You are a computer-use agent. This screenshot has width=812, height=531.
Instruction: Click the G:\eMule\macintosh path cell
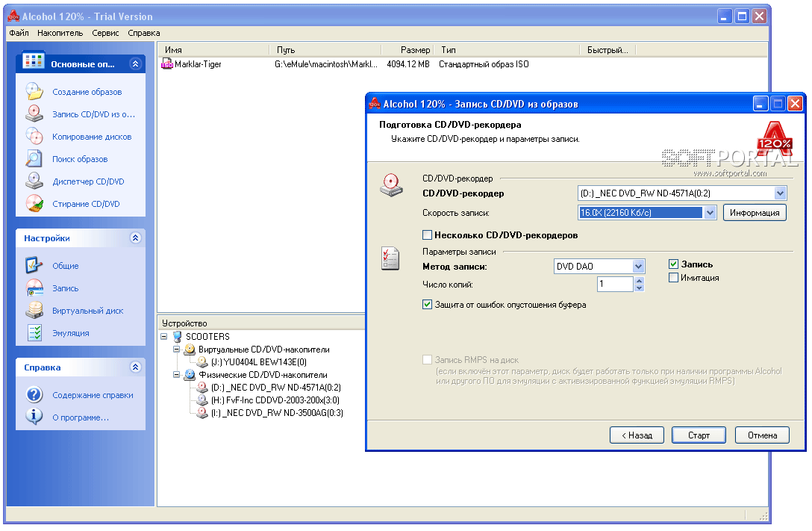pyautogui.click(x=325, y=63)
